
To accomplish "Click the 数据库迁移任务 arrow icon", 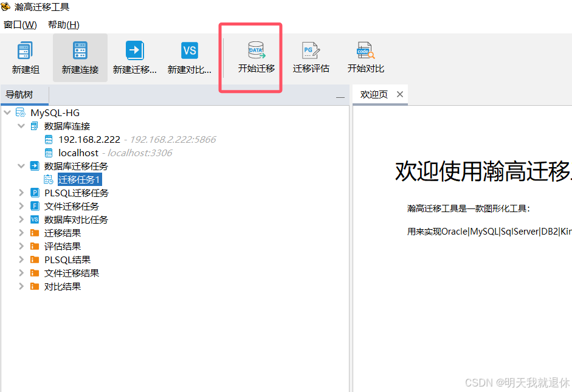I will pyautogui.click(x=34, y=167).
